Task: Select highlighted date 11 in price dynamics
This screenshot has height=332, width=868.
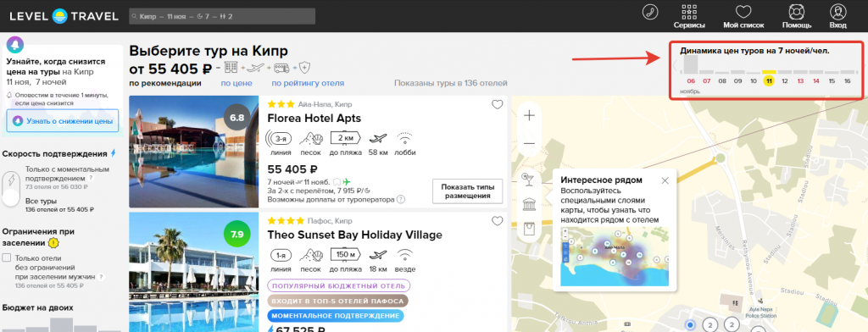Action: (768, 80)
